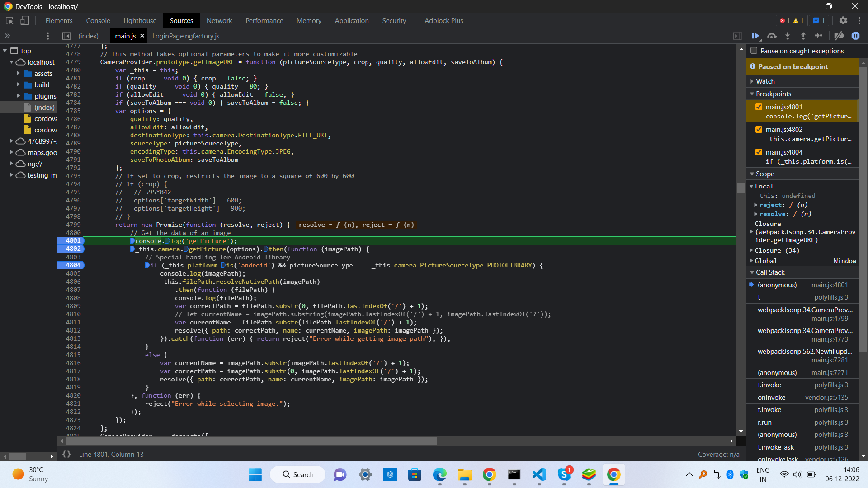This screenshot has width=868, height=488.
Task: Click line number 4803 gutter
Action: pos(73,257)
